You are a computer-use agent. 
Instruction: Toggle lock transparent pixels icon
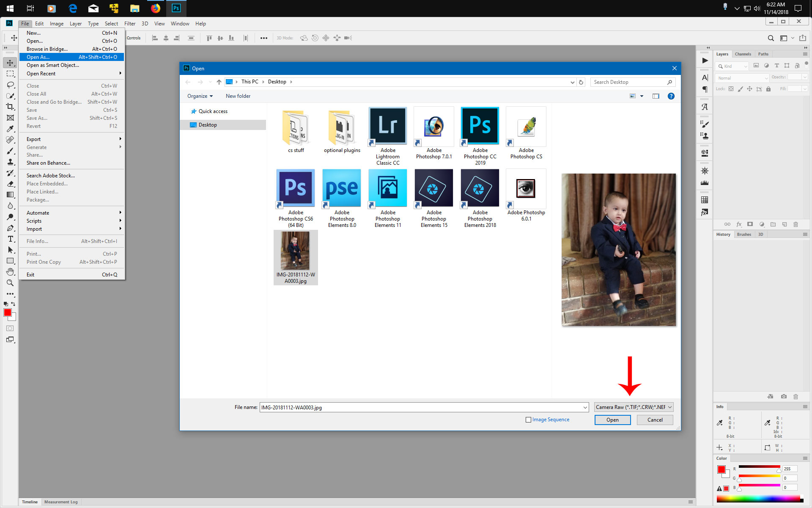tap(731, 89)
